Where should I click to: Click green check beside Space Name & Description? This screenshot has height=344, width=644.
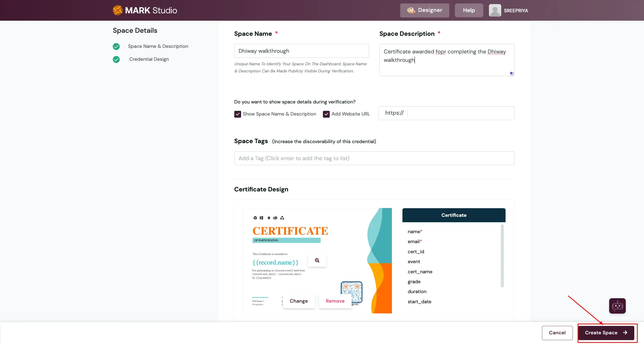tap(116, 47)
